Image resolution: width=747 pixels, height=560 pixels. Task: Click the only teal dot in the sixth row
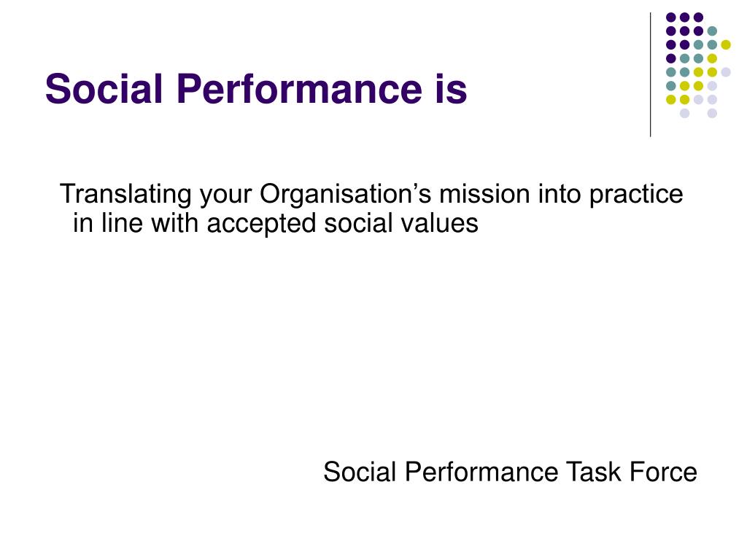[671, 86]
